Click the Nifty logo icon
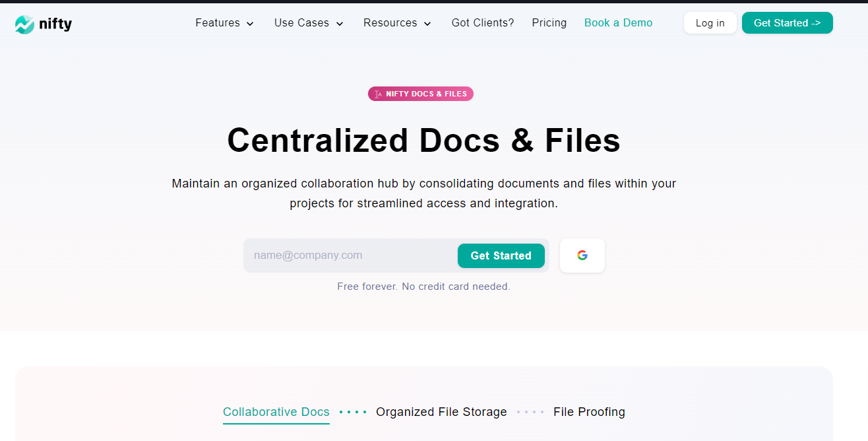The width and height of the screenshot is (868, 441). tap(24, 24)
